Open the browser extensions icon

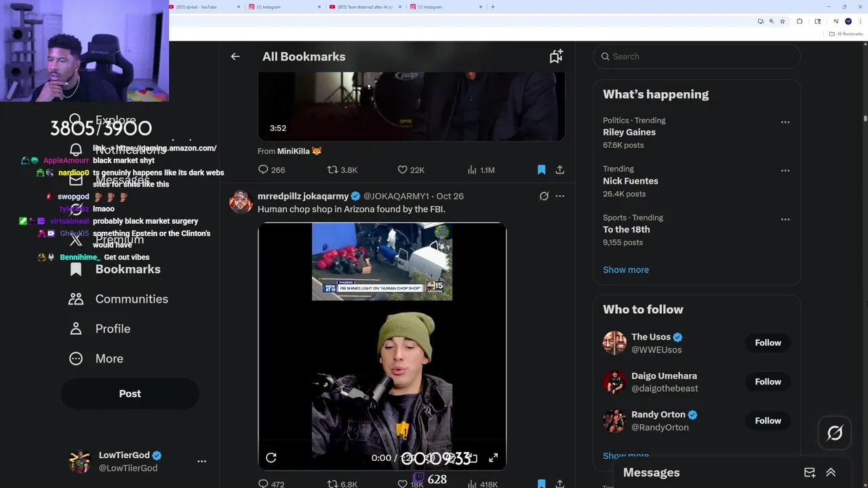pos(800,21)
